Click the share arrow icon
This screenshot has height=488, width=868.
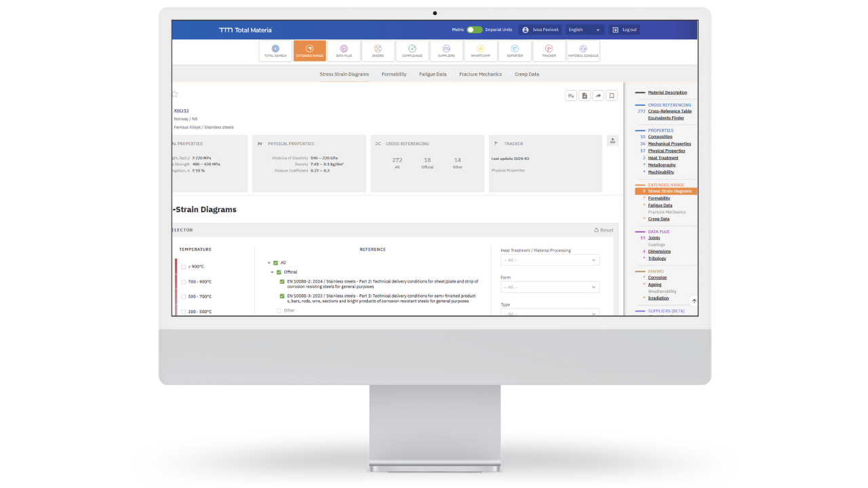point(598,96)
